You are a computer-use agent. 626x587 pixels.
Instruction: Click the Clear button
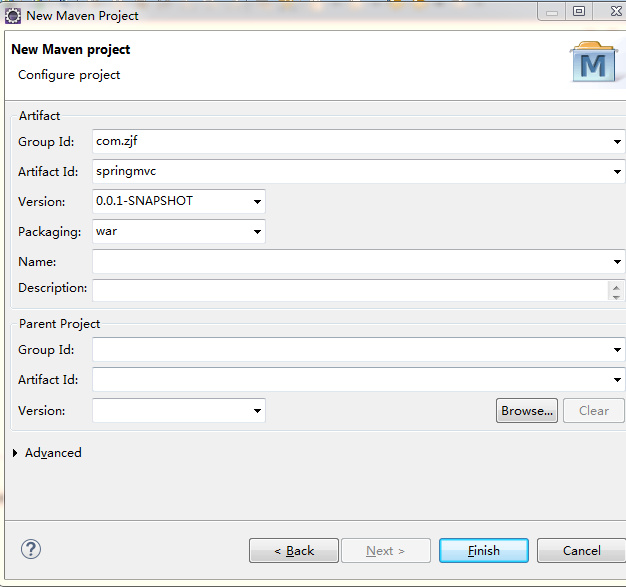(x=594, y=411)
